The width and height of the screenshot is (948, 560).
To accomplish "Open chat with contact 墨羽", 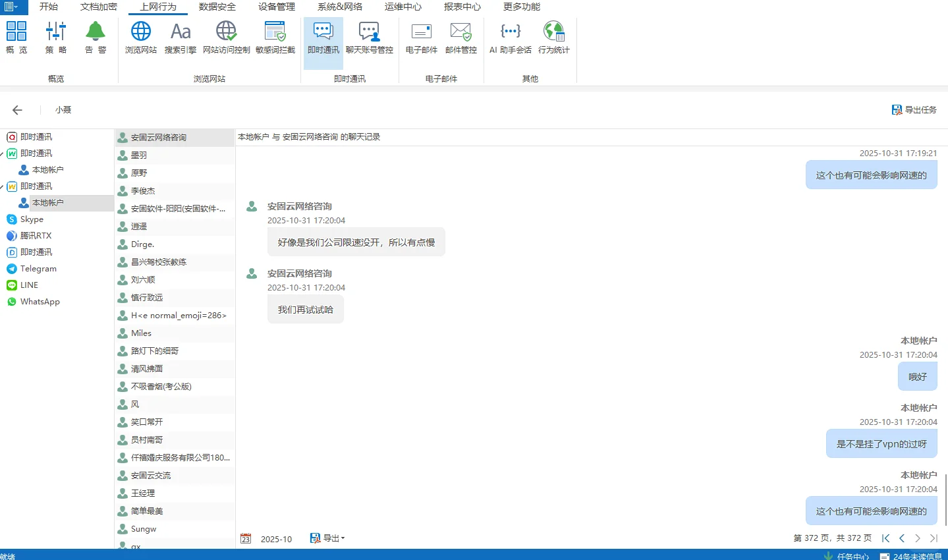I will [x=175, y=155].
